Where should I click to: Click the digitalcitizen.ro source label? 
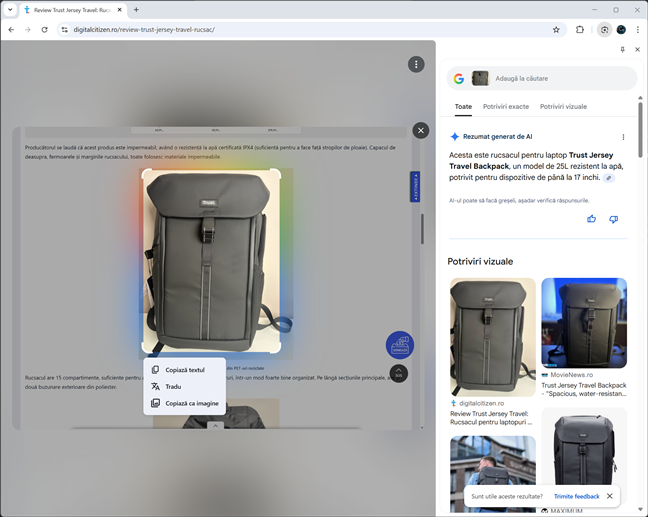tap(481, 403)
